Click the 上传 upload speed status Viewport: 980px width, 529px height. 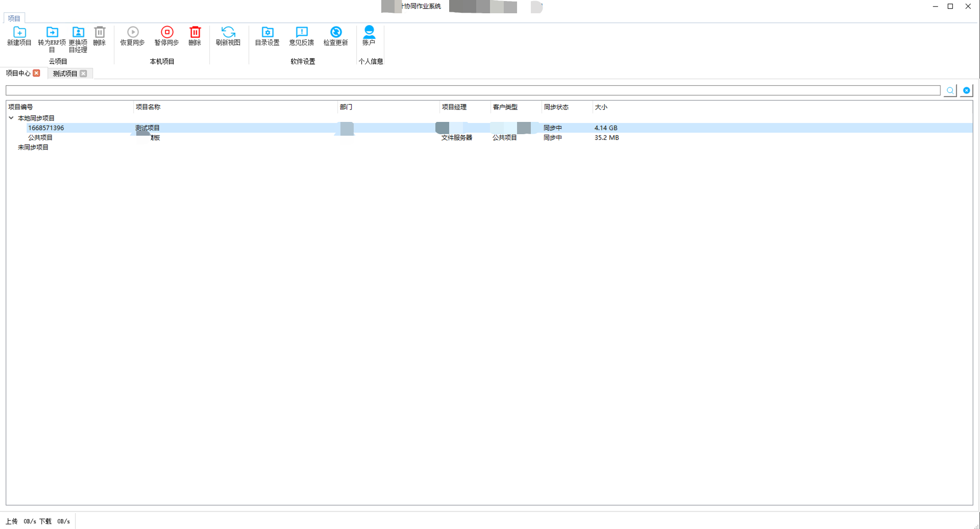click(21, 521)
